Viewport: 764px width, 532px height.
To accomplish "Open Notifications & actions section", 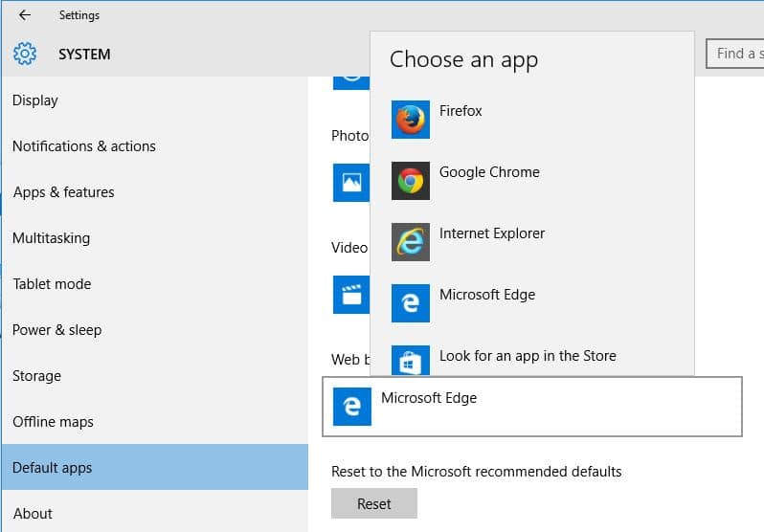I will tap(84, 146).
